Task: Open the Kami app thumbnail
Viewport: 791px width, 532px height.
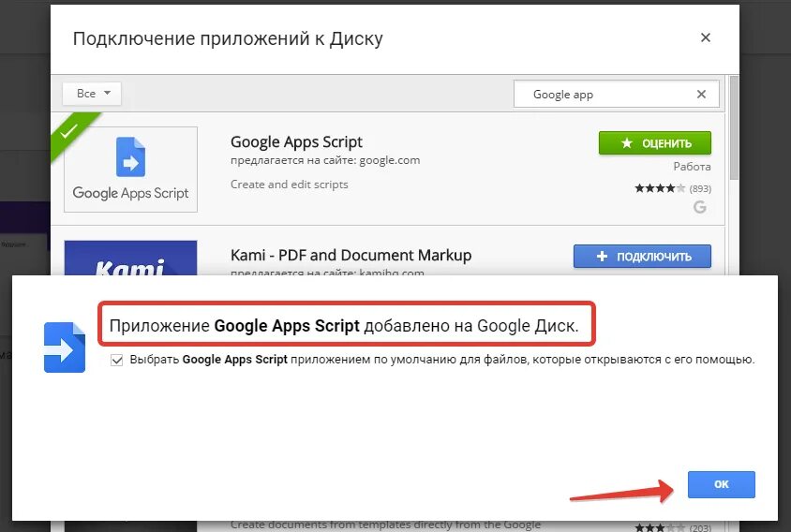Action: coord(130,259)
